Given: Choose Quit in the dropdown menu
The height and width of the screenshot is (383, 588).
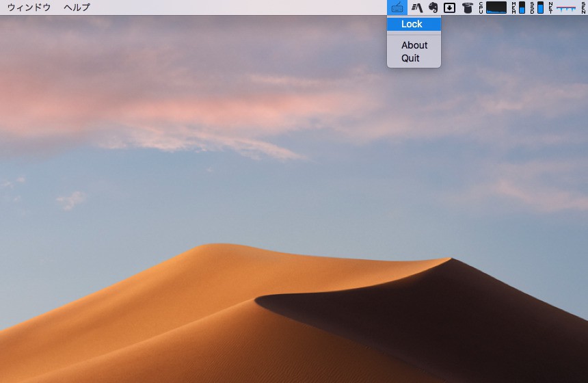Looking at the screenshot, I should pos(414,58).
